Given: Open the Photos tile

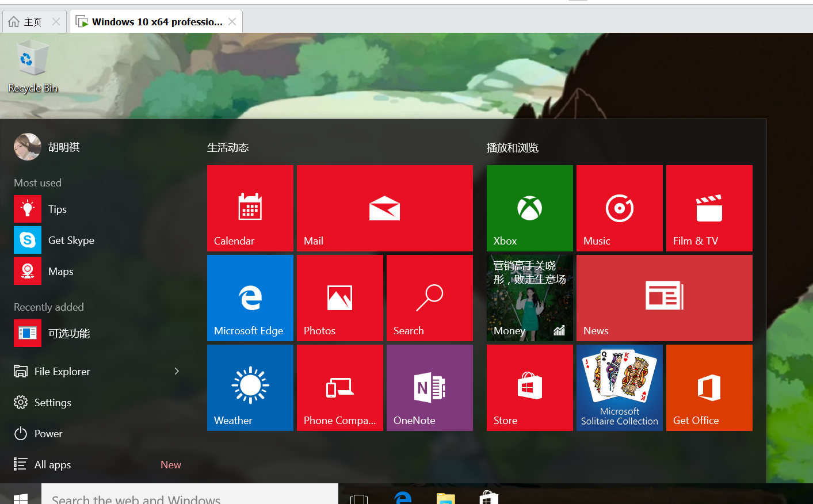Looking at the screenshot, I should [340, 298].
